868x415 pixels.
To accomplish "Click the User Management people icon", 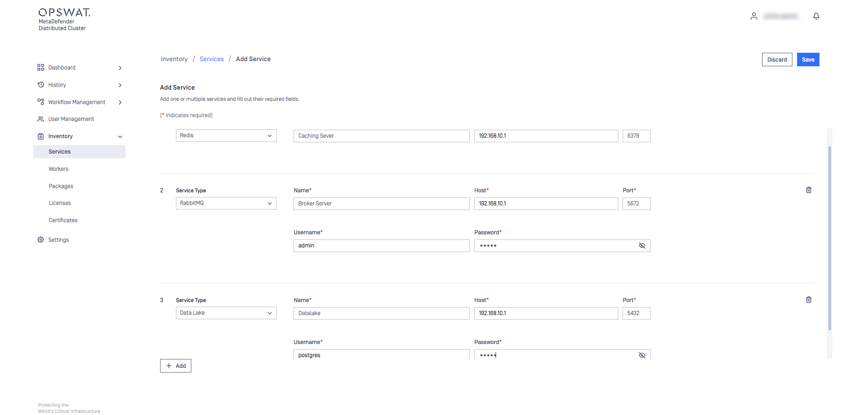I will pyautogui.click(x=41, y=119).
